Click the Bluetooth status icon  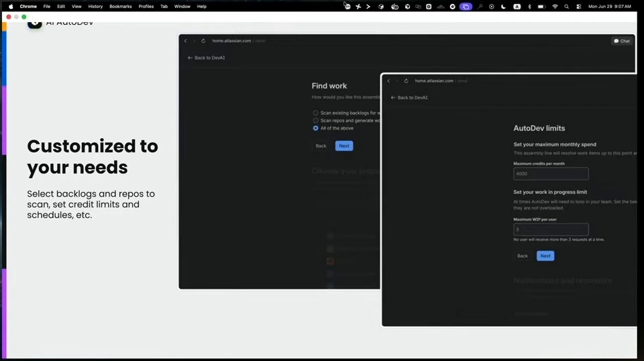pos(529,7)
